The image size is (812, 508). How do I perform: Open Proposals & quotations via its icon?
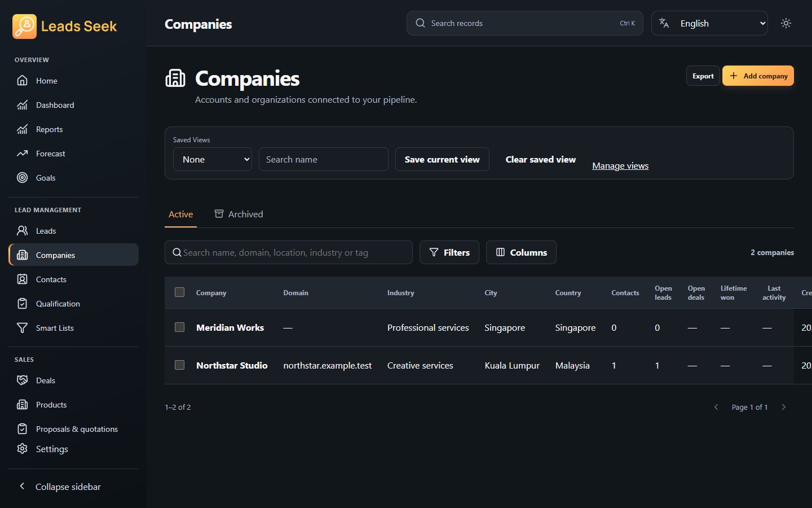[22, 429]
